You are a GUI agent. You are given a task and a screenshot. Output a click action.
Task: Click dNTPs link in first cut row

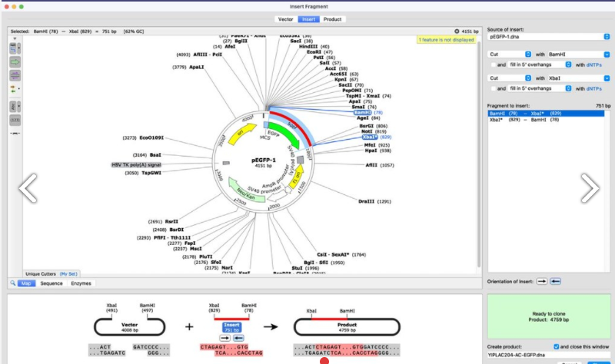point(593,65)
